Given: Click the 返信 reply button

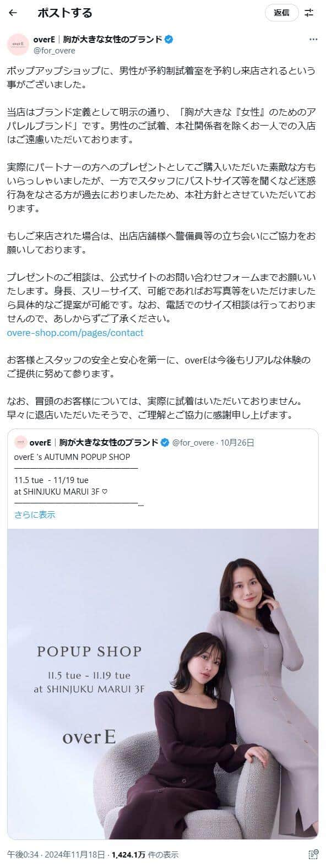Looking at the screenshot, I should click(x=281, y=13).
